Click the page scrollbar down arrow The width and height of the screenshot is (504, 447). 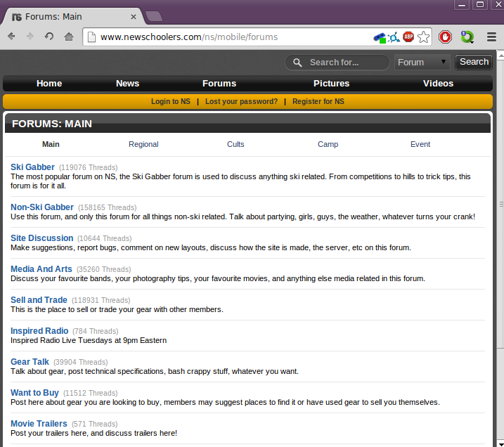[x=500, y=443]
